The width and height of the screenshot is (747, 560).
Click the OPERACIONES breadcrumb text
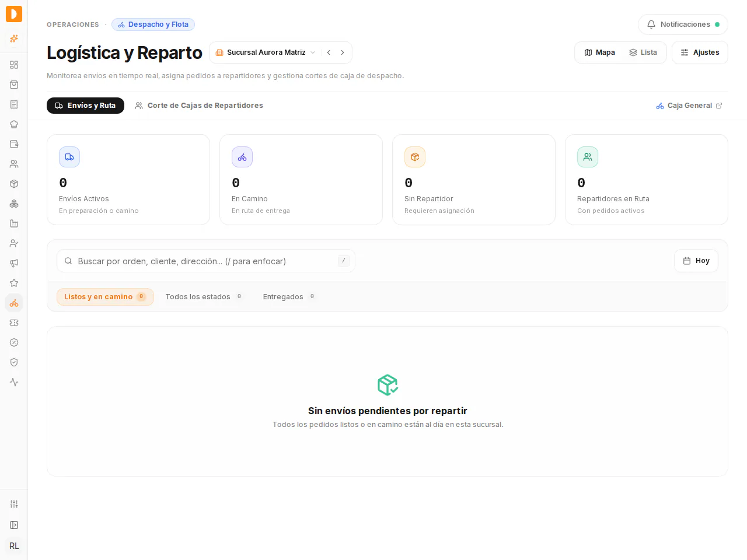click(x=73, y=24)
